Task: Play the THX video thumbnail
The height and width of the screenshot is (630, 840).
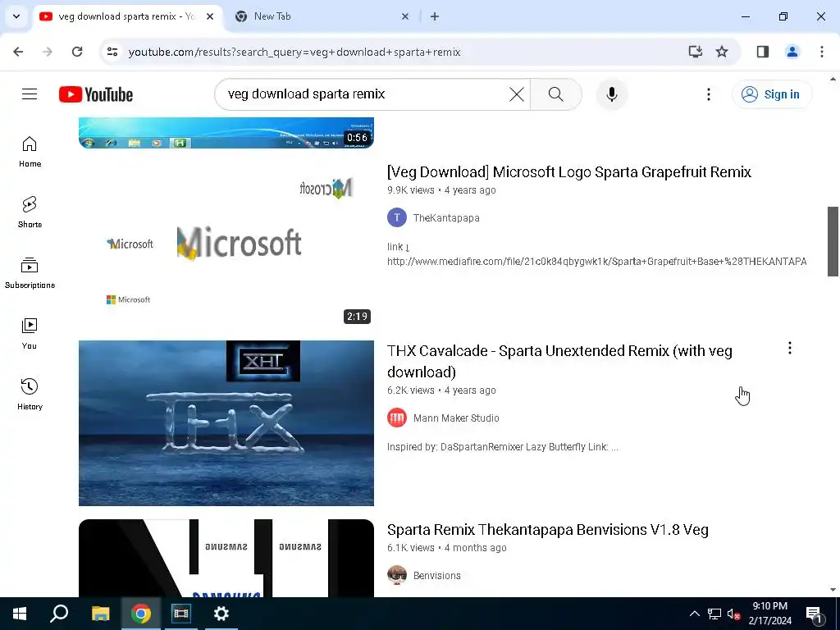Action: tap(226, 423)
